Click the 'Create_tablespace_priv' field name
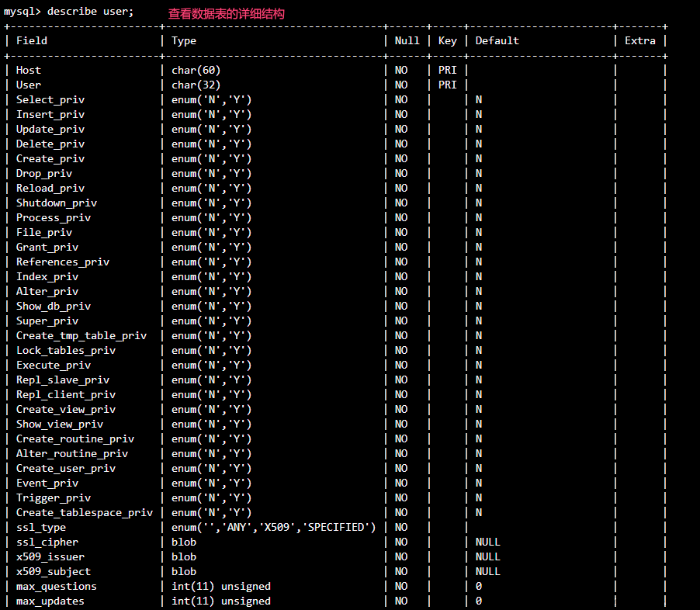 coord(85,512)
